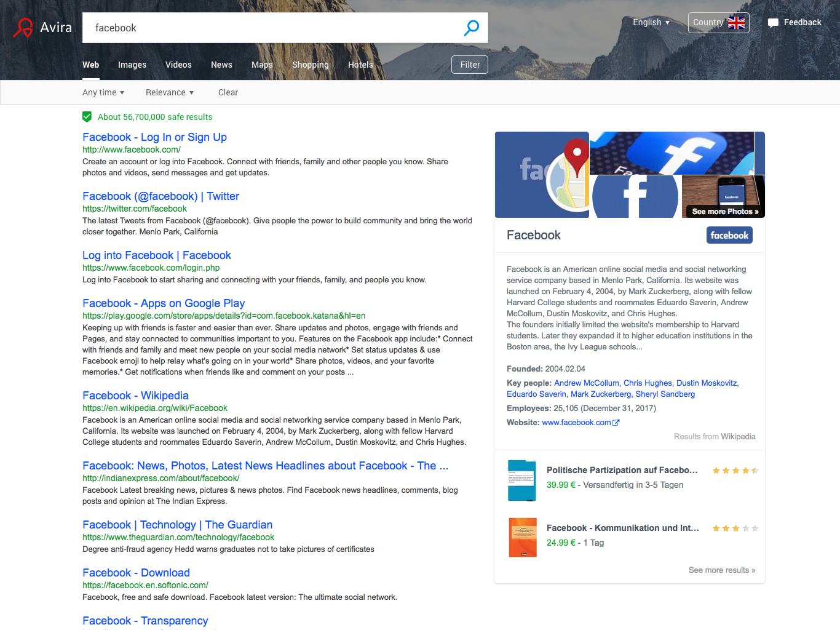Open the Facebook - Wikipedia result link

click(x=135, y=395)
